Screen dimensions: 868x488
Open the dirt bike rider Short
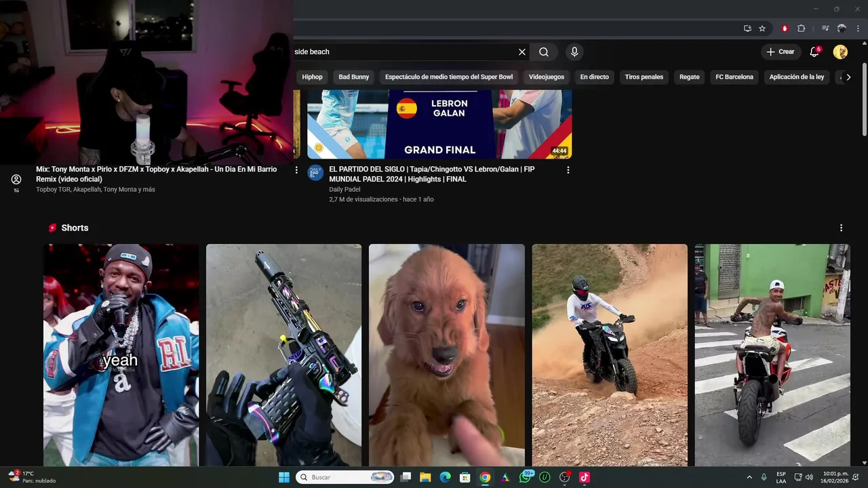coord(610,355)
